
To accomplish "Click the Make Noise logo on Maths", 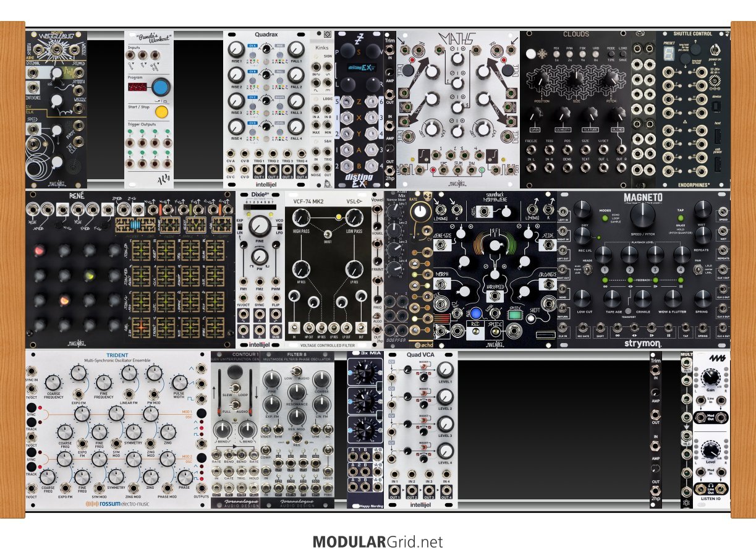I will (x=457, y=183).
